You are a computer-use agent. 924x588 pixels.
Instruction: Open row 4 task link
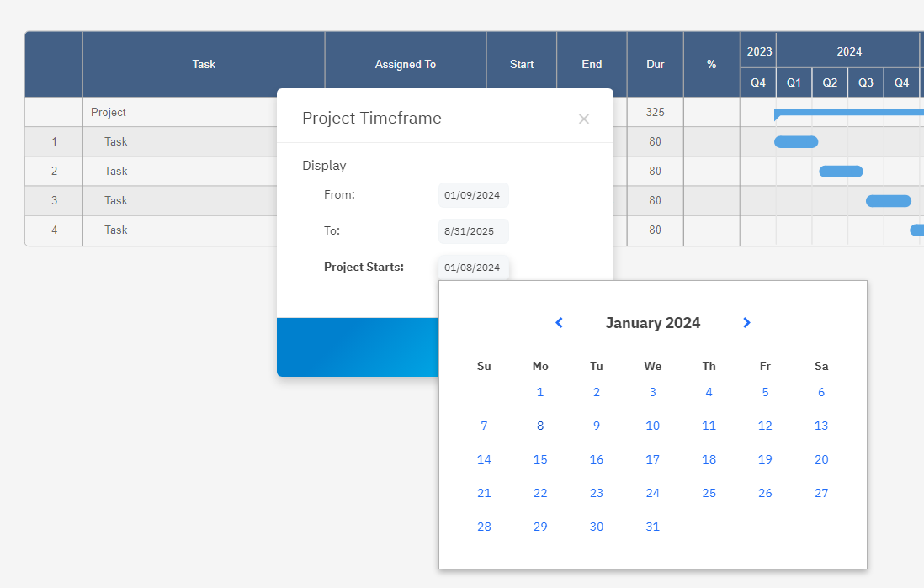point(115,230)
